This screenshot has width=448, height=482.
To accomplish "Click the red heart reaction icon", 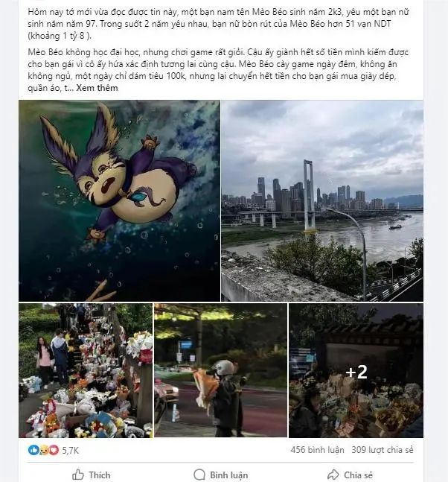I will click(x=54, y=450).
